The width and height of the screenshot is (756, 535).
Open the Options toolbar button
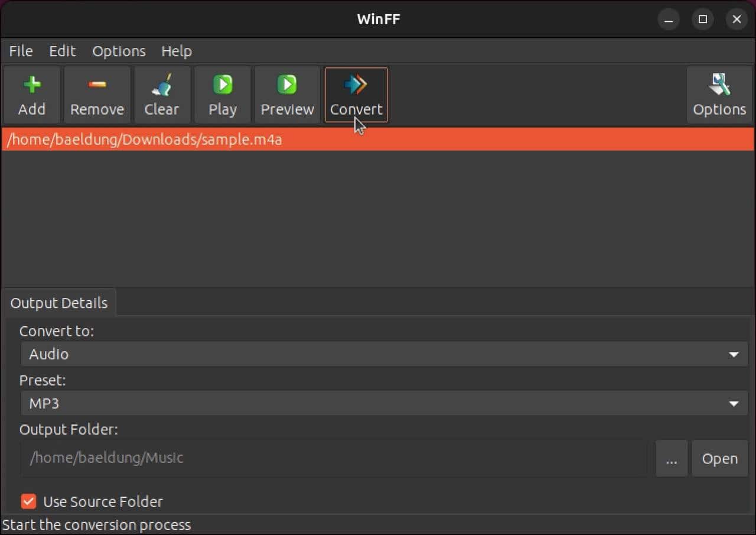(x=719, y=95)
